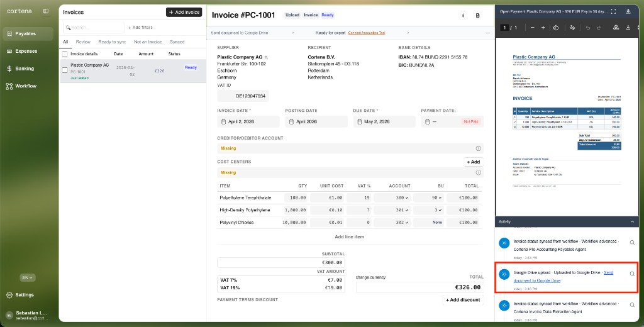
Task: Go to Payables in the sidebar
Action: [28, 34]
